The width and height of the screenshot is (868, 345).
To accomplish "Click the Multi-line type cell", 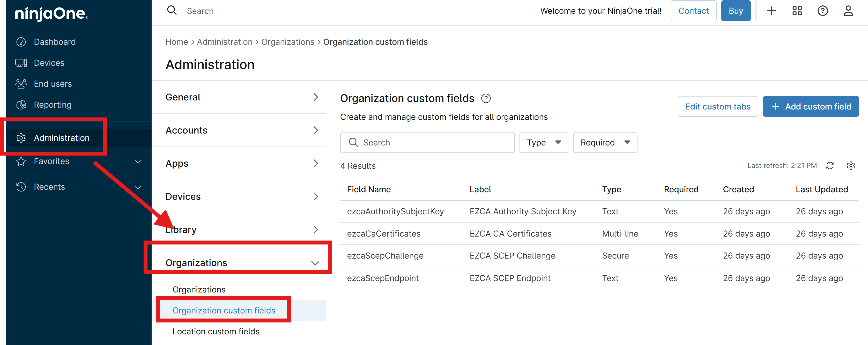I will (620, 234).
